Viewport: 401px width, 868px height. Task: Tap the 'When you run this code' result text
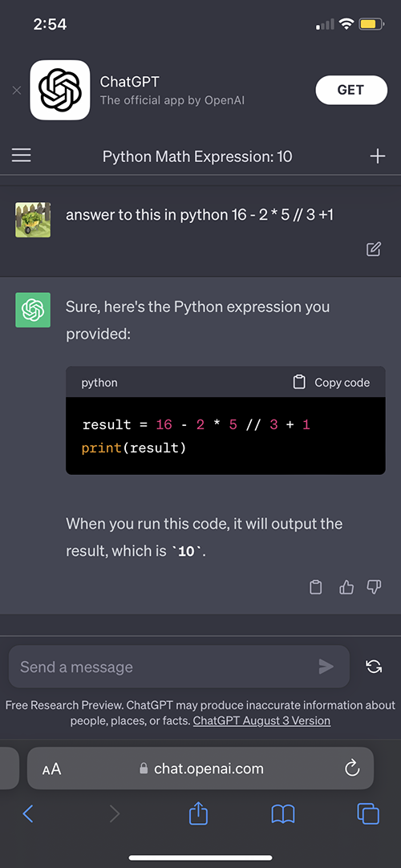204,537
